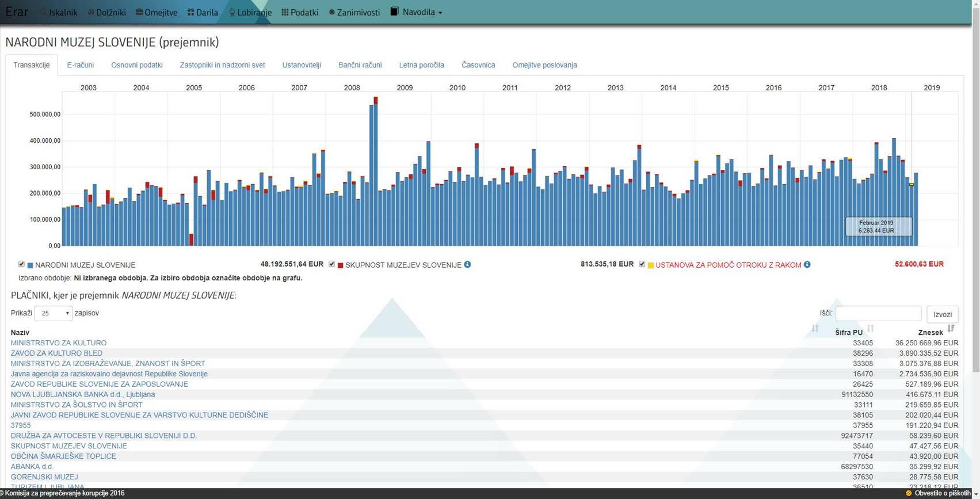Sort by Znesek column sort icon

click(x=951, y=328)
